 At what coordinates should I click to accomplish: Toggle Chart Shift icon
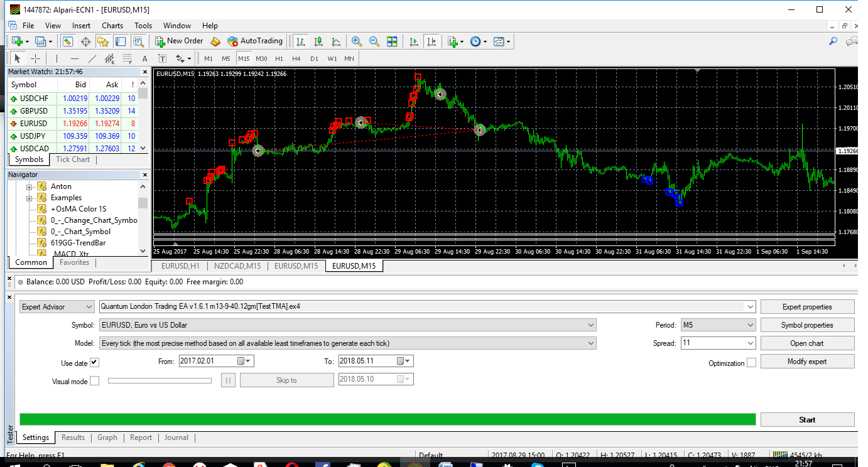coord(431,41)
